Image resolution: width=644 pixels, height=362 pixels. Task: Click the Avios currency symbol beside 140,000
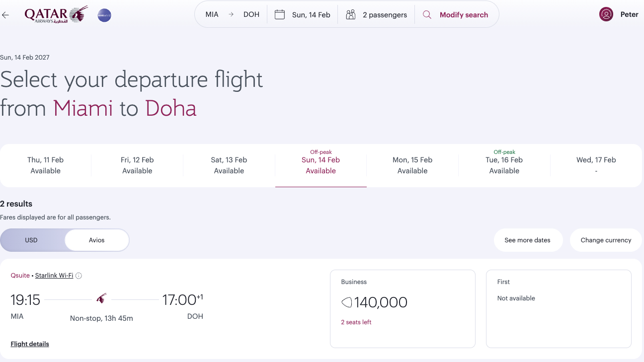tap(347, 302)
